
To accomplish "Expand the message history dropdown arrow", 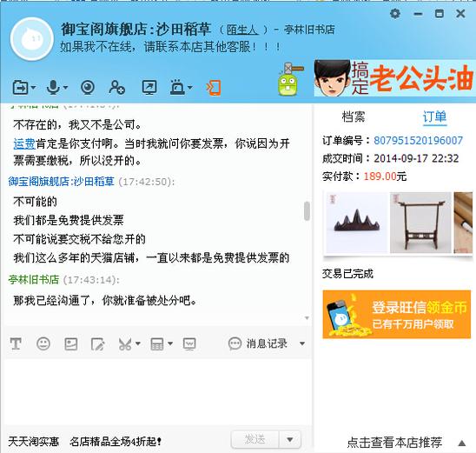I will [302, 343].
